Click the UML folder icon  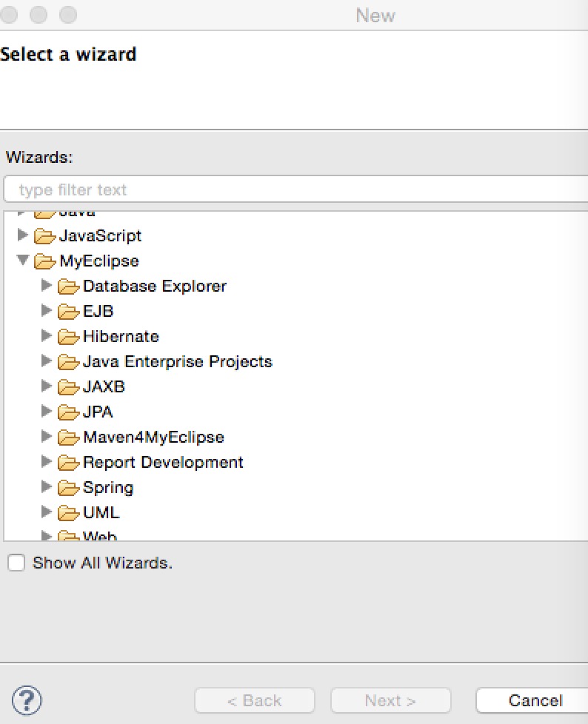pos(68,513)
